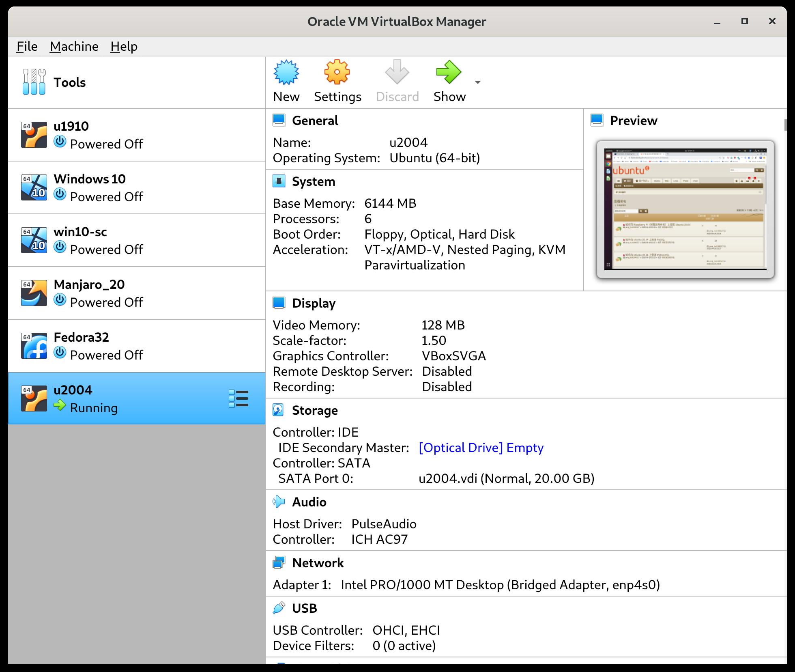
Task: Open the Show button dropdown arrow
Action: click(478, 82)
